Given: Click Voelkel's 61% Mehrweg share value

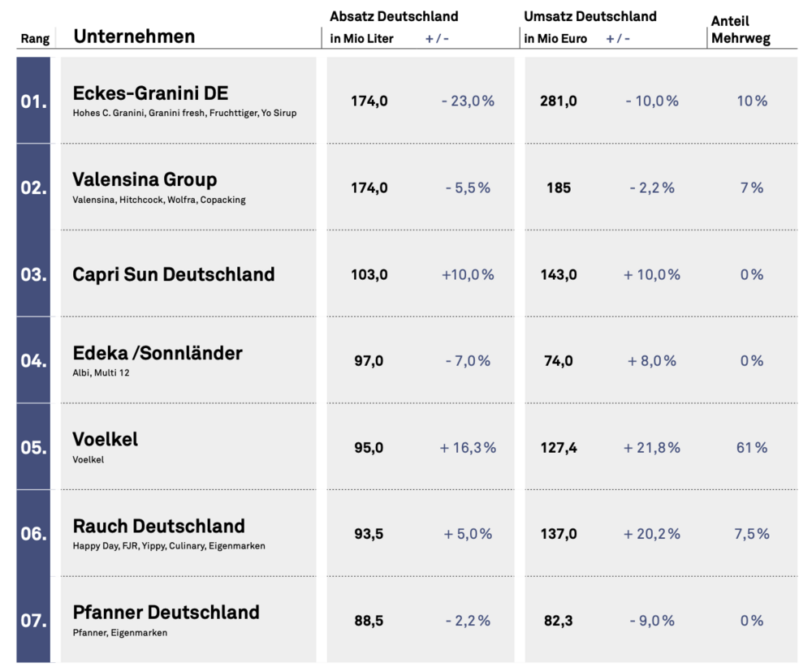Looking at the screenshot, I should (x=751, y=448).
